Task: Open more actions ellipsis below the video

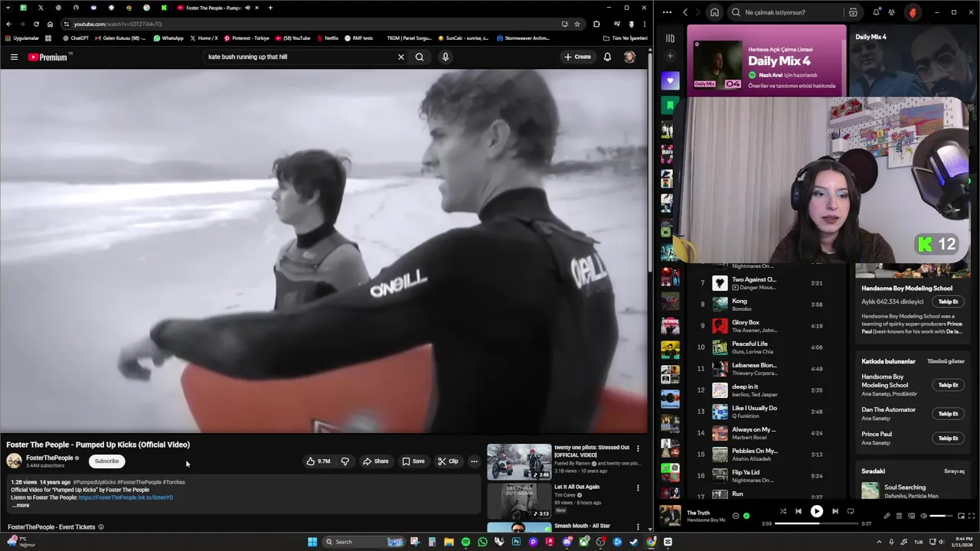Action: point(474,461)
